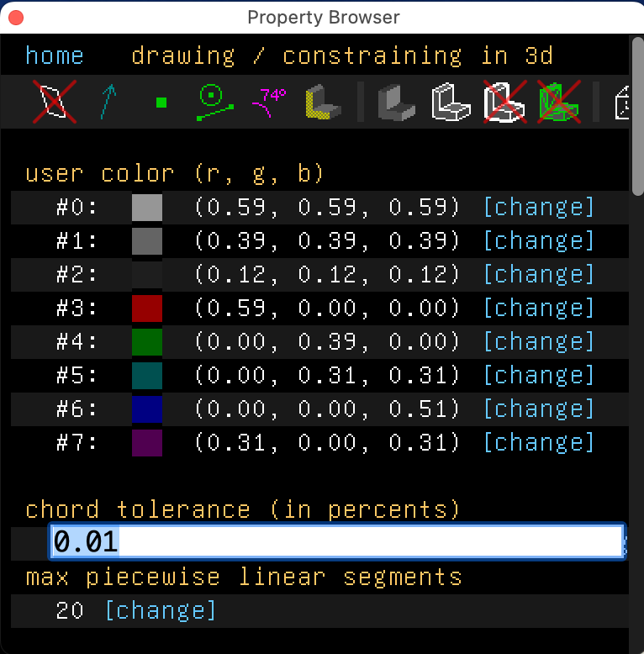Toggle workplanes visibility icon
The height and width of the screenshot is (654, 644).
pos(55,102)
